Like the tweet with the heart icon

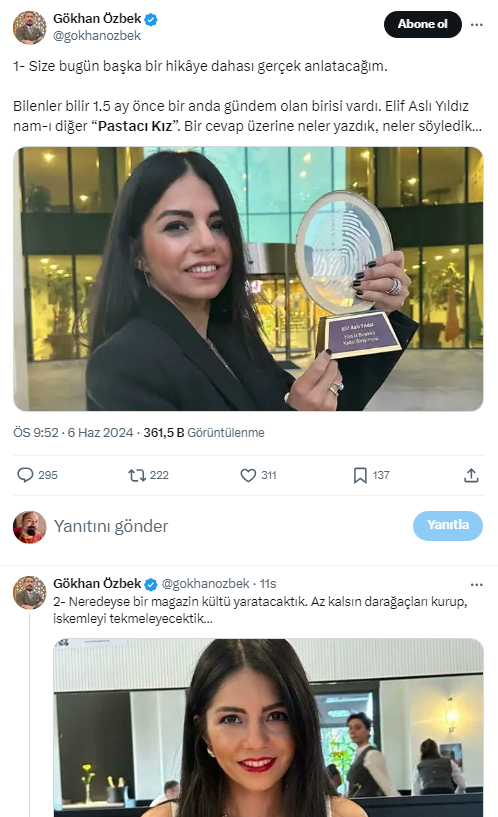[x=248, y=475]
